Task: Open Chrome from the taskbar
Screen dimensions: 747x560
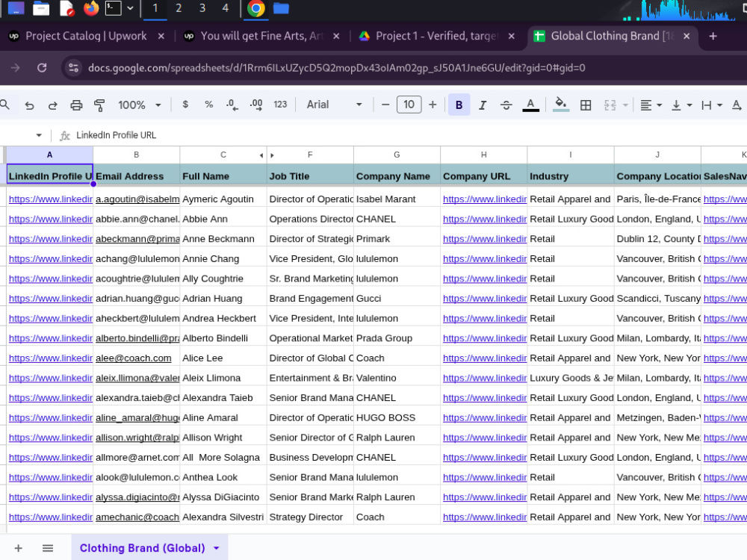Action: (255, 8)
